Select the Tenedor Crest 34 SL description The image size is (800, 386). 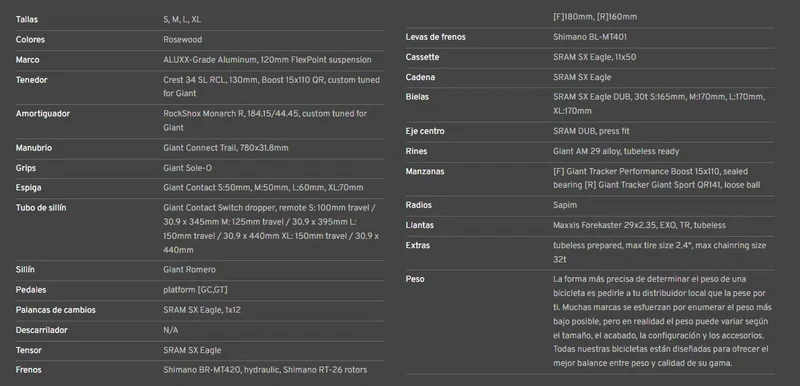point(271,87)
